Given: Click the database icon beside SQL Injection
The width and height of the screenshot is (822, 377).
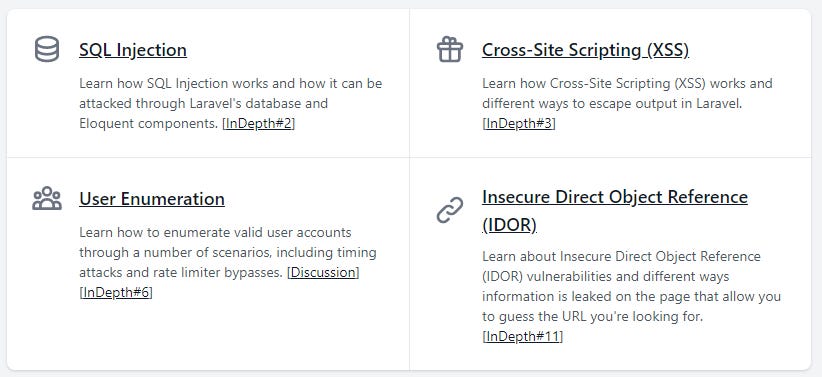Looking at the screenshot, I should (x=47, y=49).
